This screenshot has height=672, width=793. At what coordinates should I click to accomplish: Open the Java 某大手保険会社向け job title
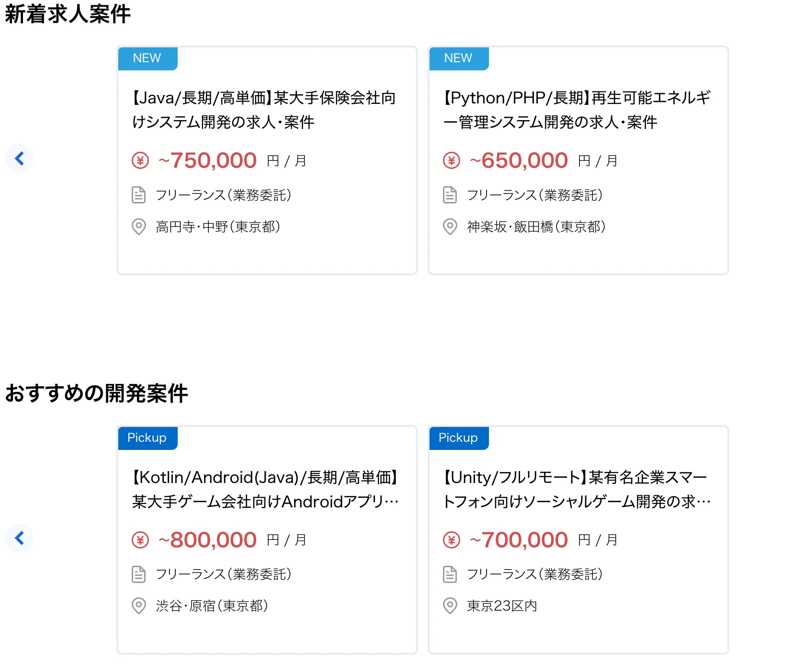click(264, 110)
